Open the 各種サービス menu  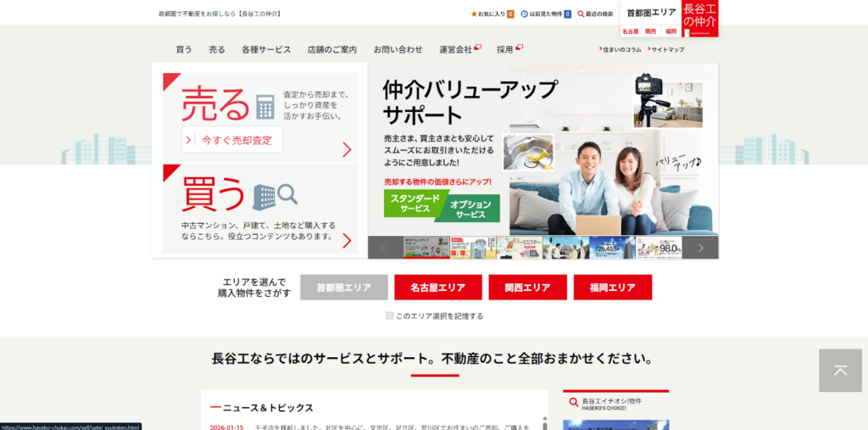pyautogui.click(x=266, y=49)
